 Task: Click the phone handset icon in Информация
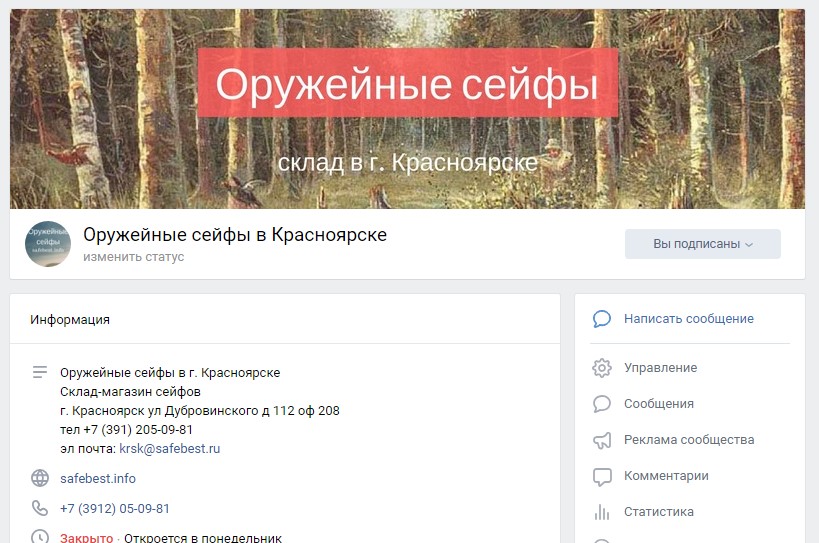point(40,508)
